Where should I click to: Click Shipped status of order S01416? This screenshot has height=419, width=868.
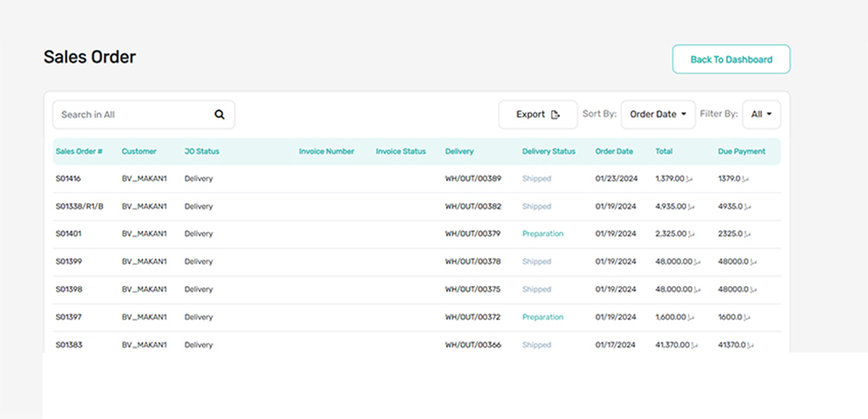pyautogui.click(x=536, y=179)
